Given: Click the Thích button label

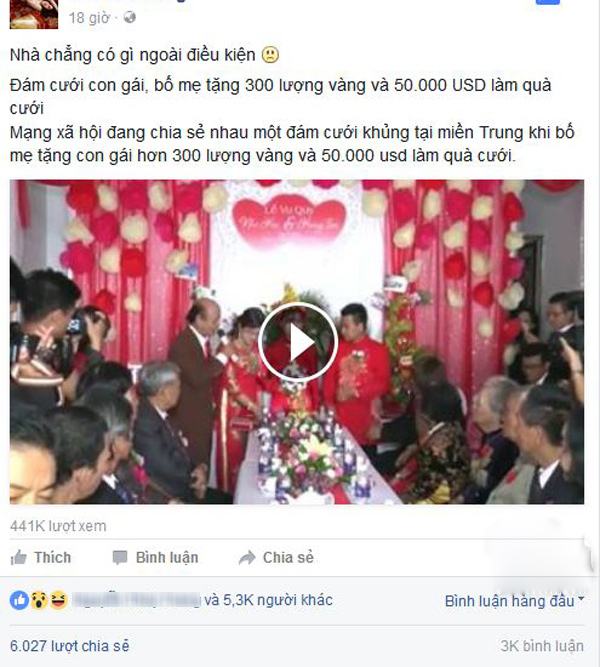Looking at the screenshot, I should pyautogui.click(x=53, y=557).
